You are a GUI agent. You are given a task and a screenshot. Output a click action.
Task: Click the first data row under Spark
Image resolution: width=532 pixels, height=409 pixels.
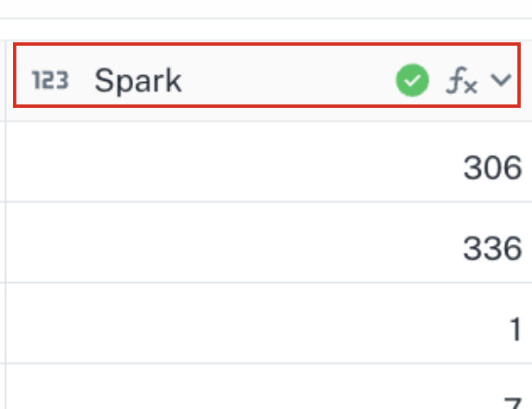(269, 161)
